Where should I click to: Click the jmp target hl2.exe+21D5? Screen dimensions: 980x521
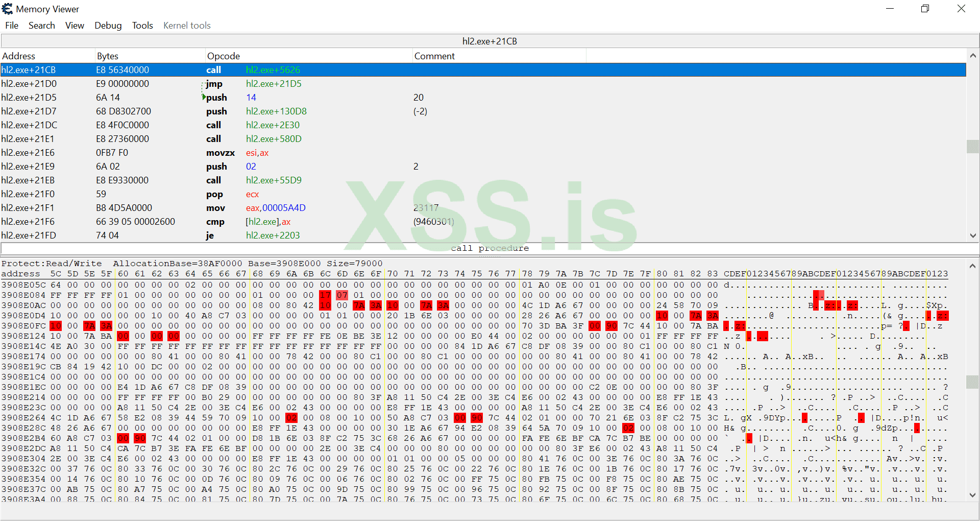(x=274, y=84)
